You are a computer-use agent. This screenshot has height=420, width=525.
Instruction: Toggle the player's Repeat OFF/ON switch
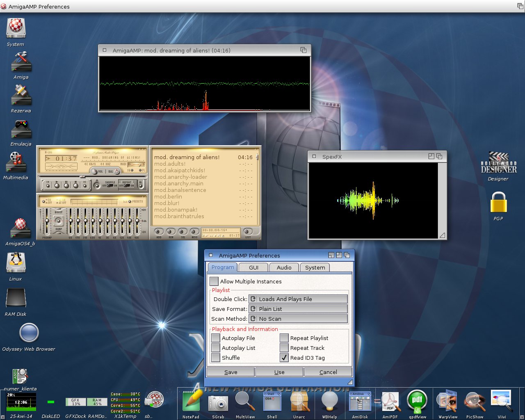(127, 185)
